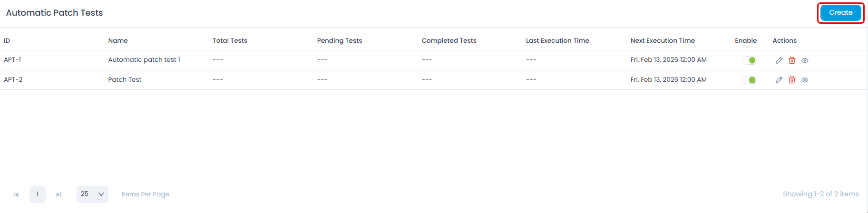This screenshot has height=213, width=868.
Task: Click the Next Execution Time column header
Action: (x=663, y=40)
